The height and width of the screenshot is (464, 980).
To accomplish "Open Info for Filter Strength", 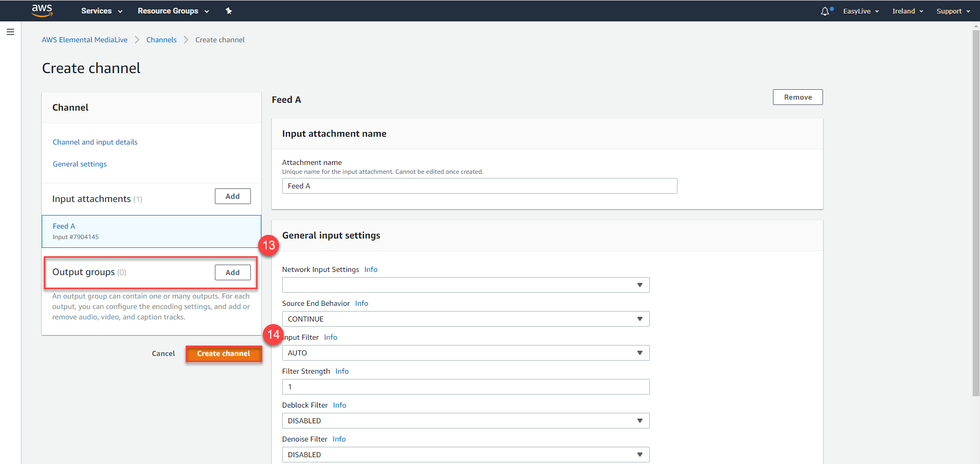I will (342, 371).
